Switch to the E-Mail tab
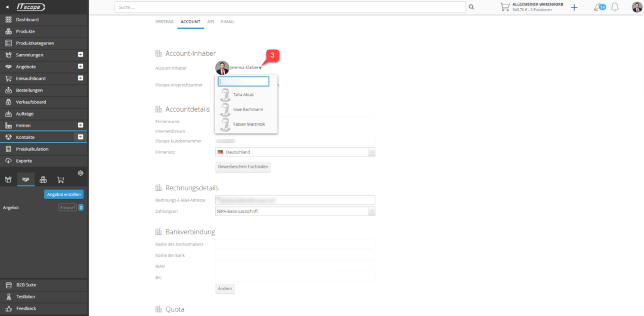The image size is (644, 316). (228, 21)
